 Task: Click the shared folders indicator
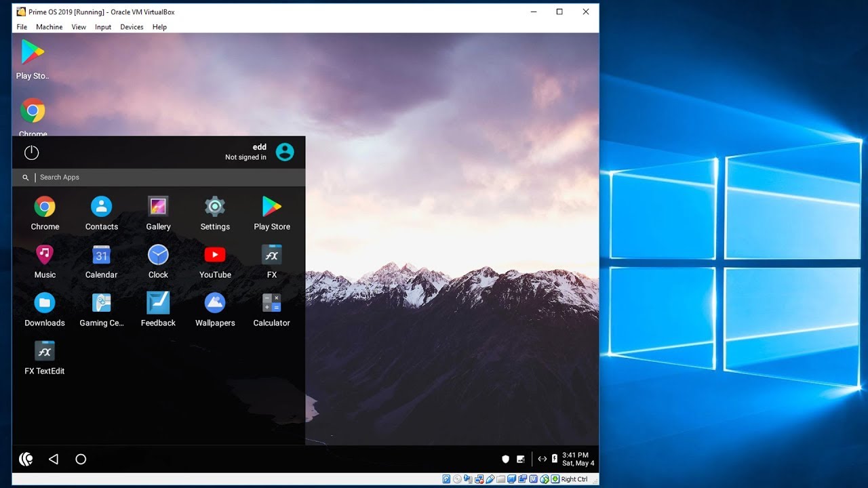click(x=500, y=479)
